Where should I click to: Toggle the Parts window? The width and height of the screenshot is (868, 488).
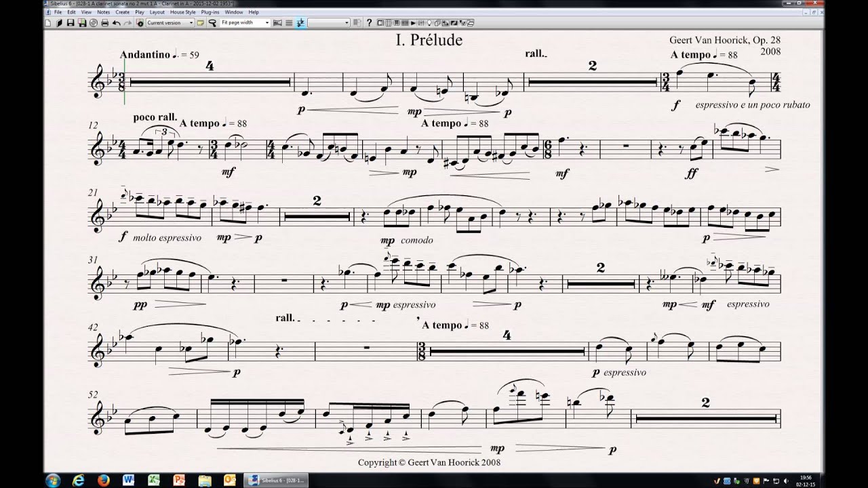click(437, 22)
